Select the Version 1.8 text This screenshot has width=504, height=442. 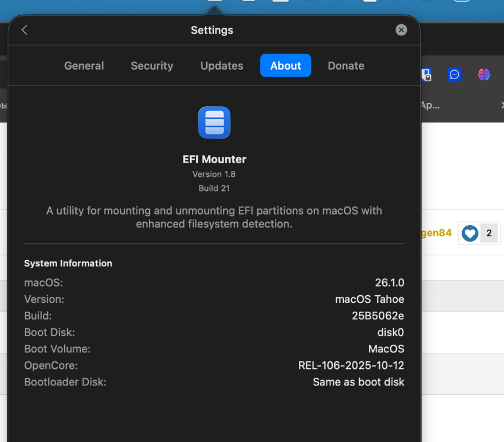(x=214, y=174)
